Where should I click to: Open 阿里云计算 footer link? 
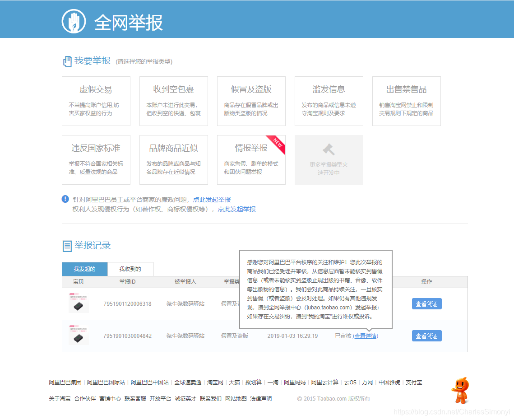(x=325, y=383)
